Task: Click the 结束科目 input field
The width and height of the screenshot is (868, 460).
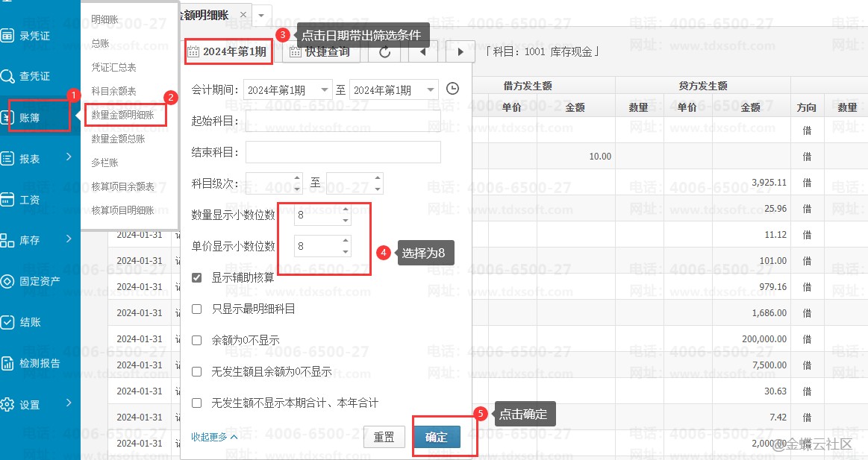Action: [x=343, y=152]
